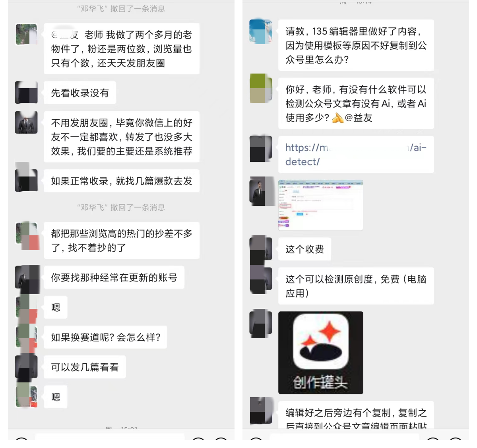This screenshot has height=448, width=477.
Task: Select the '这个可以检测原创度' message
Action: click(356, 286)
